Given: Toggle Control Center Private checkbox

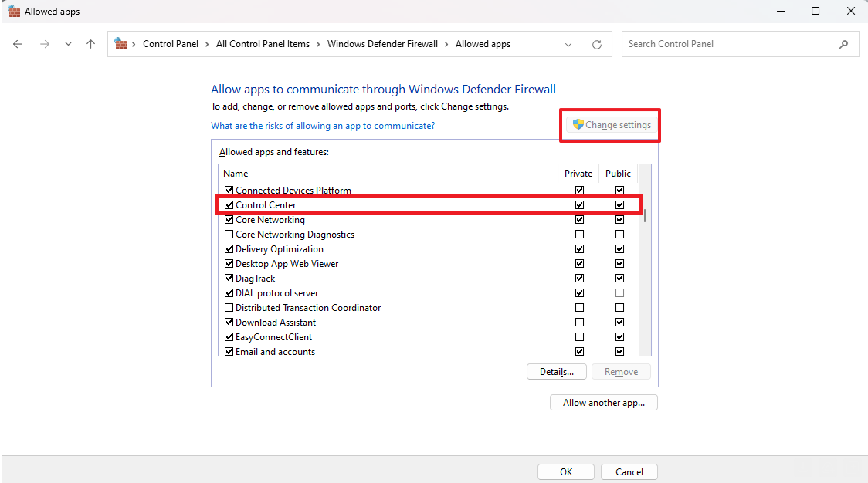Looking at the screenshot, I should (580, 204).
